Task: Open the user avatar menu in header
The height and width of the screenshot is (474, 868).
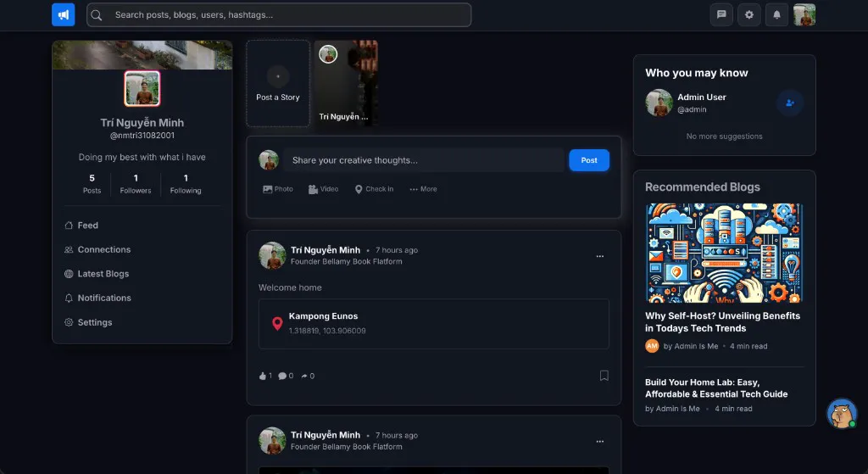Action: coord(804,15)
